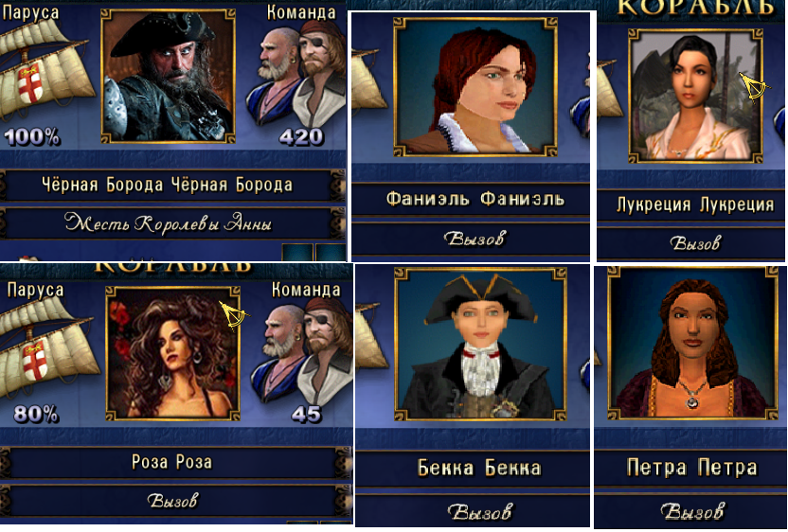Image resolution: width=788 pixels, height=532 pixels.
Task: Click the Лукреция Лукреция name label
Action: coord(695,205)
